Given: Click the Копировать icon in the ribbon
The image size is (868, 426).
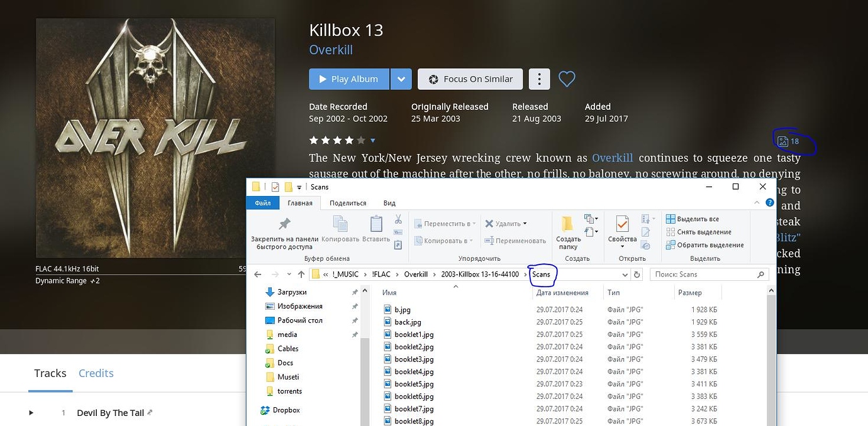Looking at the screenshot, I should tap(340, 224).
